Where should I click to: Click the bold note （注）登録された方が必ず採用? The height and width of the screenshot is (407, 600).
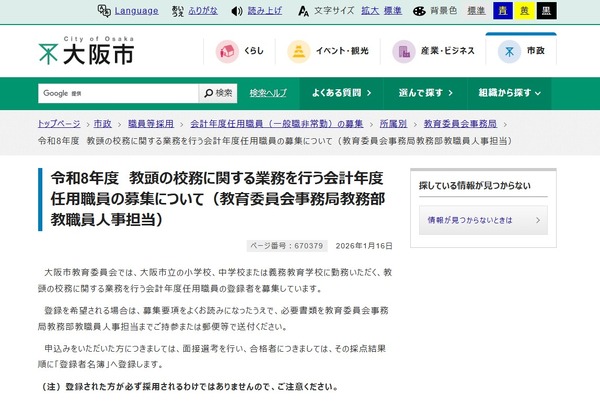(189, 387)
